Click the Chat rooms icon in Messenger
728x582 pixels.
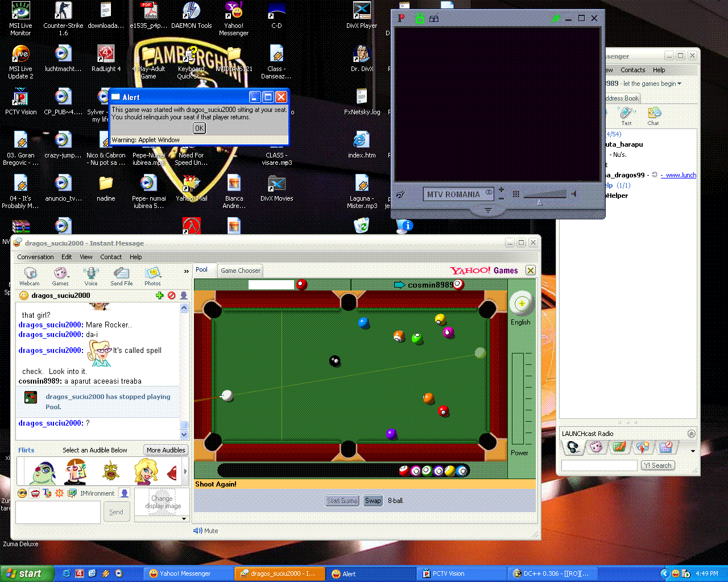653,116
